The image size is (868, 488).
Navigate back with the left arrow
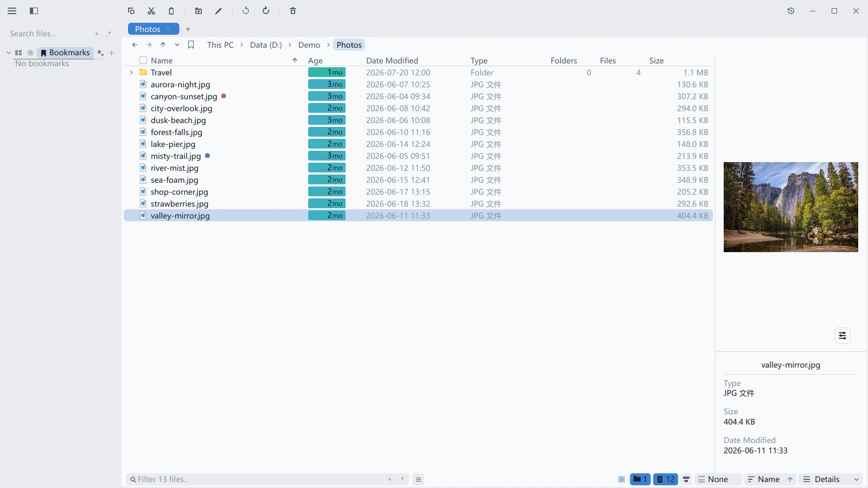[135, 45]
